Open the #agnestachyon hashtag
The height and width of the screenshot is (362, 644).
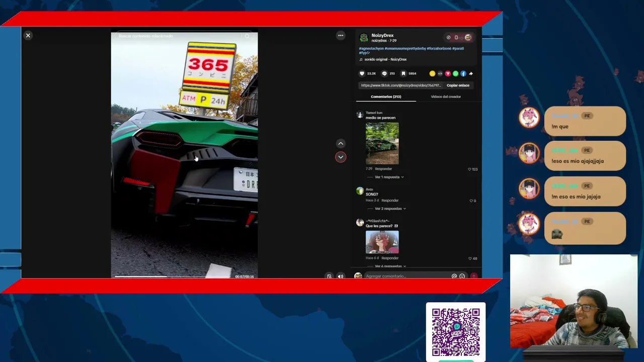point(371,48)
